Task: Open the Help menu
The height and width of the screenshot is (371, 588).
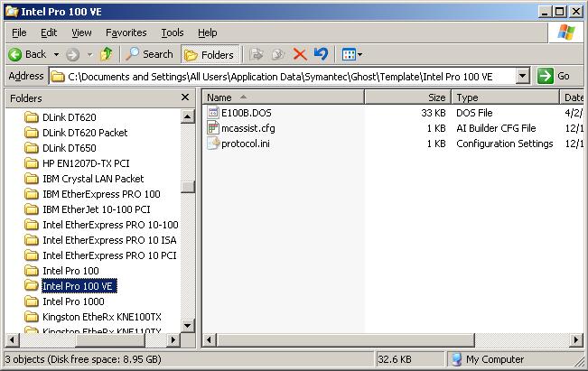Action: (208, 32)
